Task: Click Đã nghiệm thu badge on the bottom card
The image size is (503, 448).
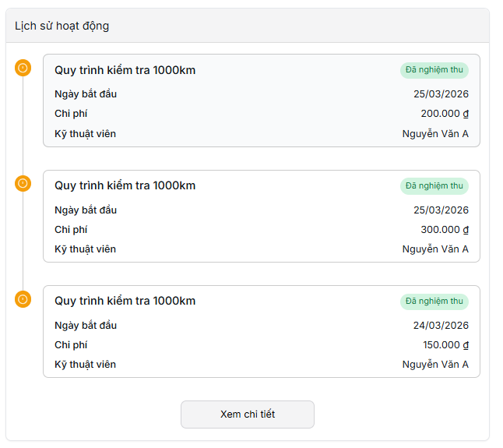Action: [434, 301]
